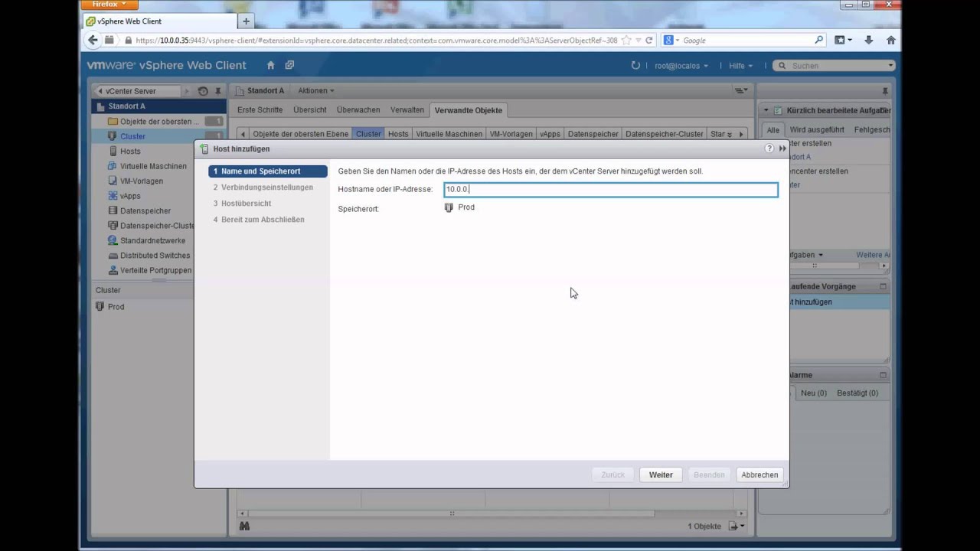Maximize the Laufende Vorgänge panel
Image resolution: width=980 pixels, height=551 pixels.
tap(883, 287)
